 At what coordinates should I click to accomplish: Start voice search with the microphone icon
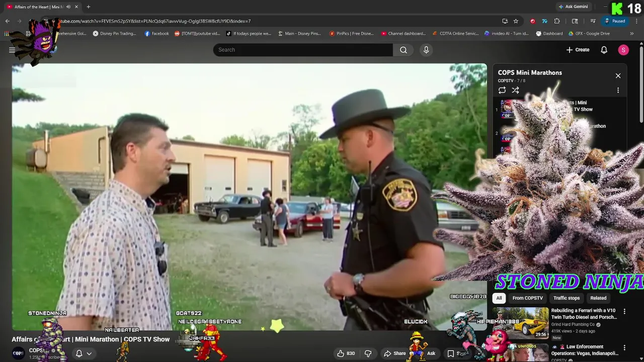coord(426,50)
